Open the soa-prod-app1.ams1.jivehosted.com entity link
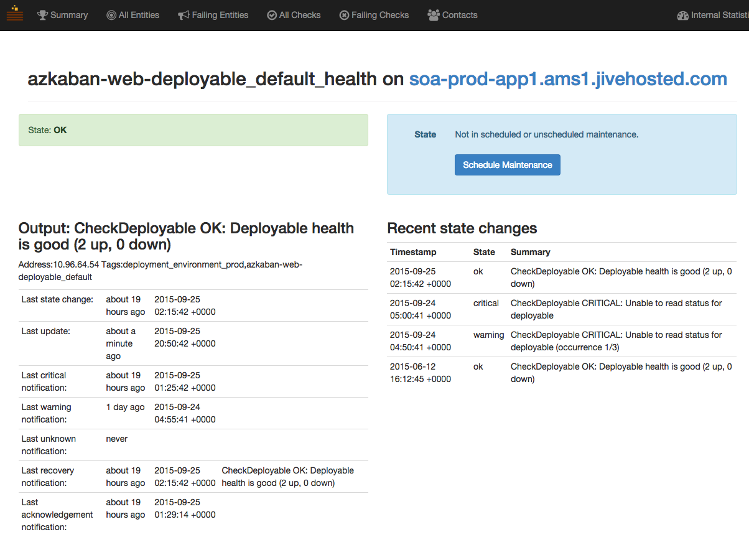Screen dimensions: 749x560 click(568, 79)
